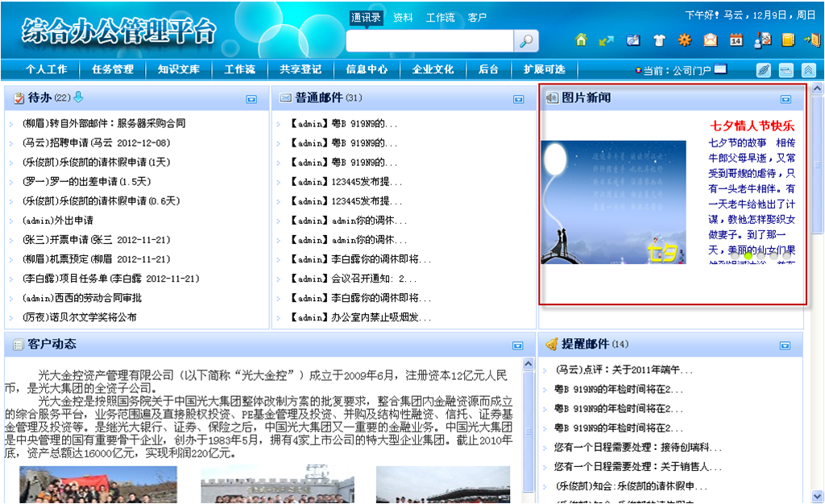
Task: Click the 普通邮件 panel envelope icon
Action: (x=286, y=97)
